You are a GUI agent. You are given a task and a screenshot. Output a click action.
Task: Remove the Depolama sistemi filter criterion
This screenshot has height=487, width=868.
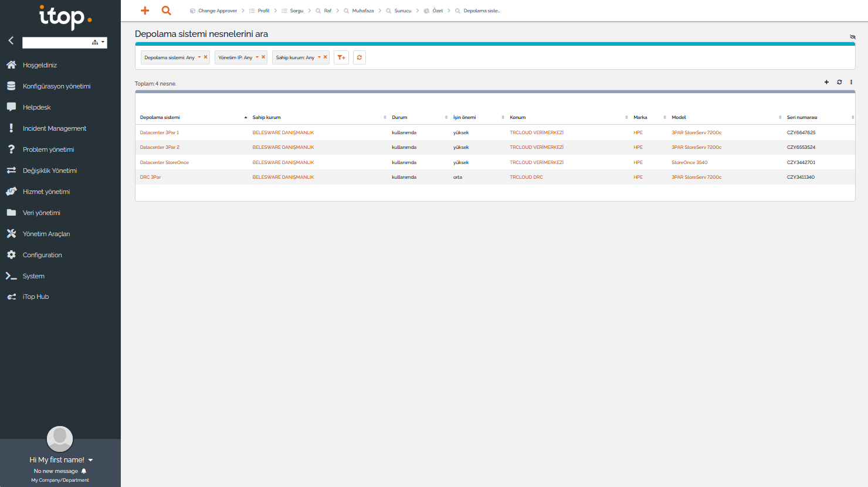point(205,57)
